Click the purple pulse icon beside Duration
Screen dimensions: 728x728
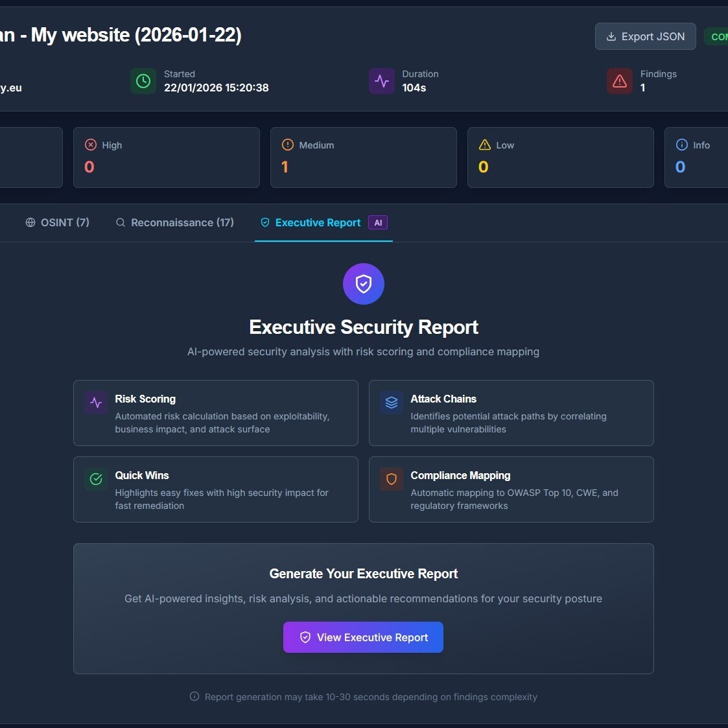(382, 81)
